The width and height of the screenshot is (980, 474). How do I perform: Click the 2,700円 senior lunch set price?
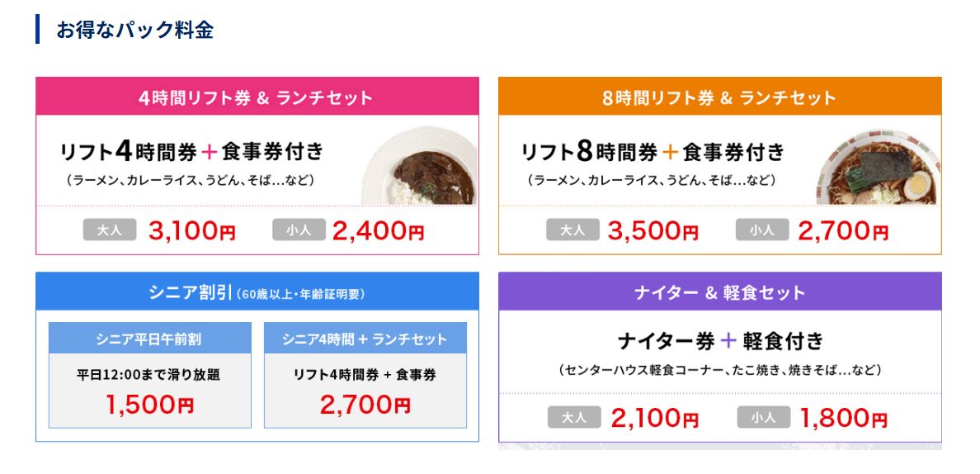click(x=365, y=405)
